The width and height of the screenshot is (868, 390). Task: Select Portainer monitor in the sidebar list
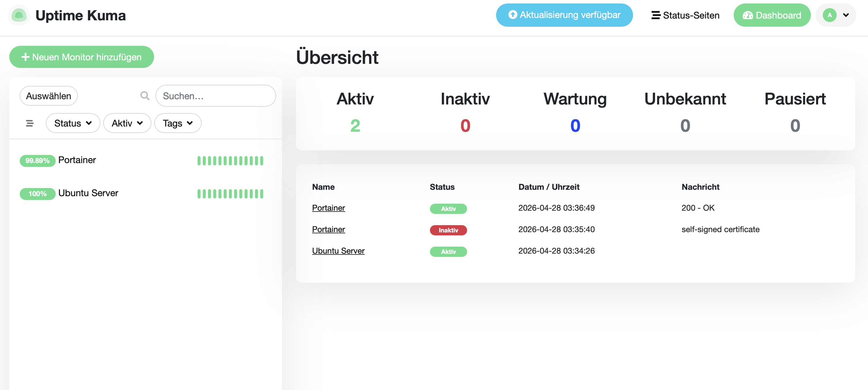[145, 160]
